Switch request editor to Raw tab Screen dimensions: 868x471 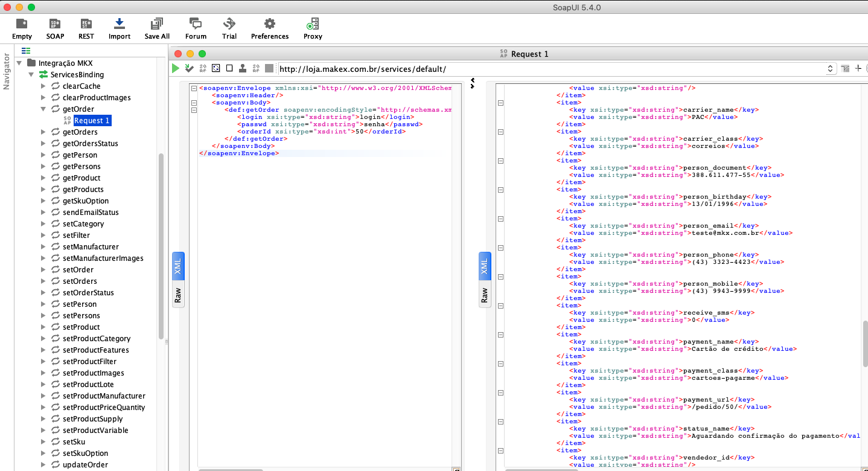178,295
